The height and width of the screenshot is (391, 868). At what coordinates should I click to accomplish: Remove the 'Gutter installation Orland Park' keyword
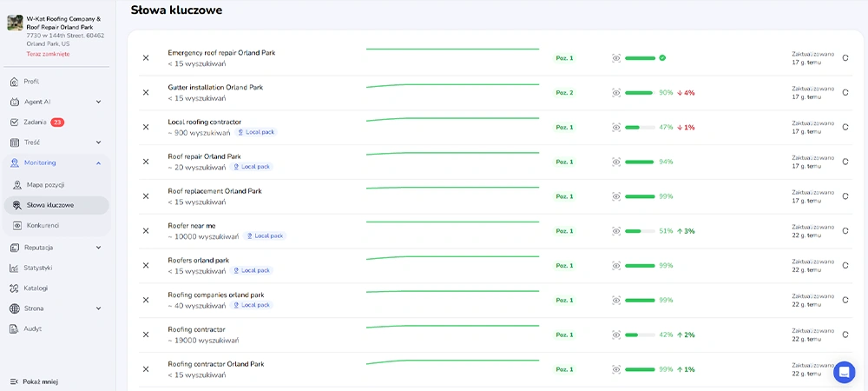point(146,93)
